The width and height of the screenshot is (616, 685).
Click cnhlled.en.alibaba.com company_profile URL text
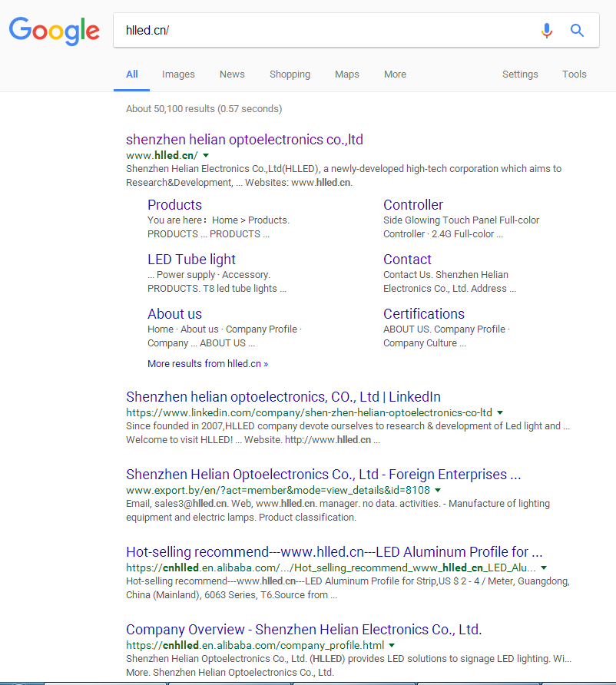(255, 645)
